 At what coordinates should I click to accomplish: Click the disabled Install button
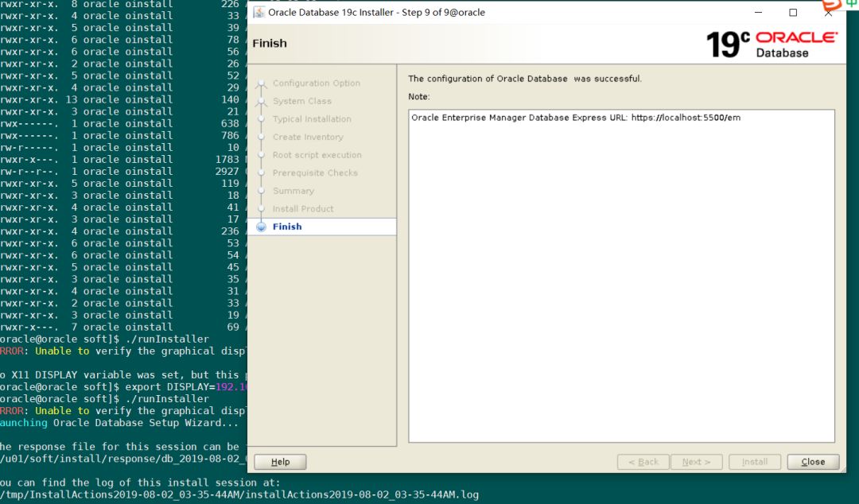(754, 462)
